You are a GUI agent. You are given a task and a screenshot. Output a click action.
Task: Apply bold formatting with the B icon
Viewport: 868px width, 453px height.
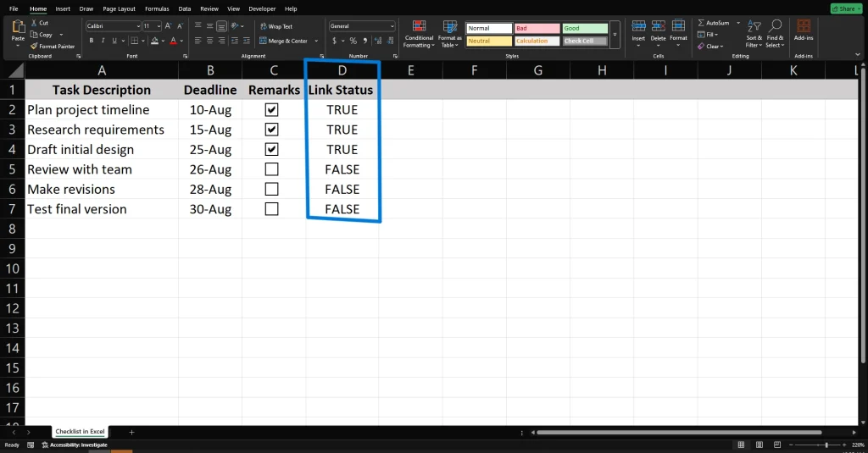point(92,41)
